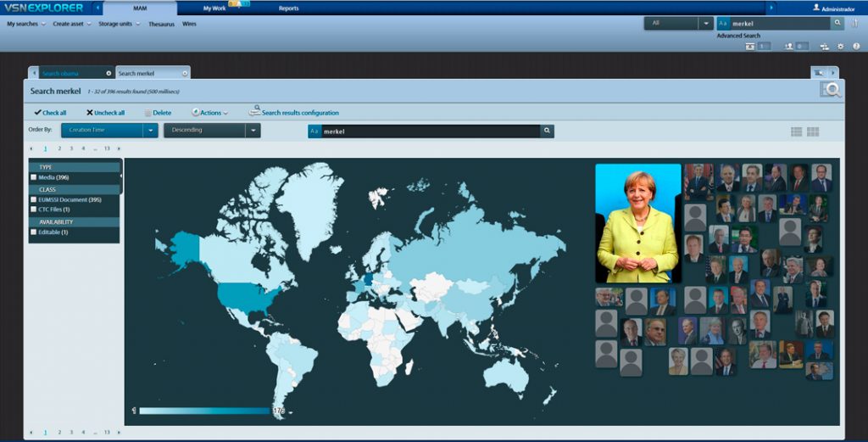
Task: Click the magnifier button in the top search box
Action: click(x=837, y=23)
